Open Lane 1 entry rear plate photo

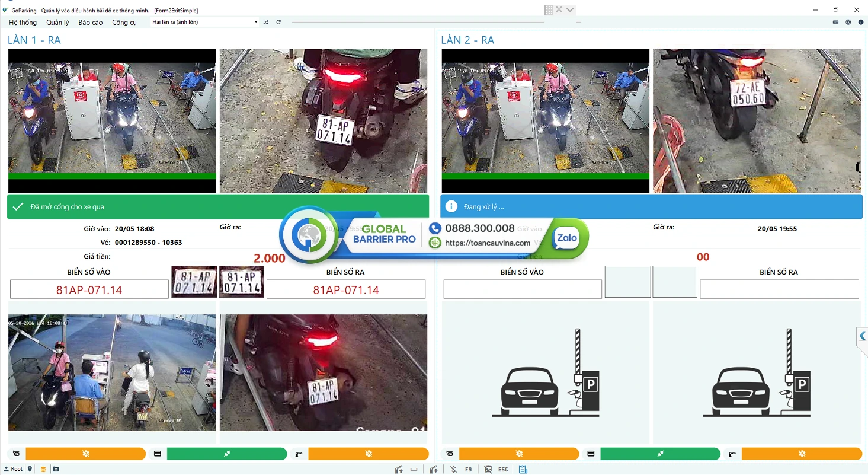click(324, 372)
